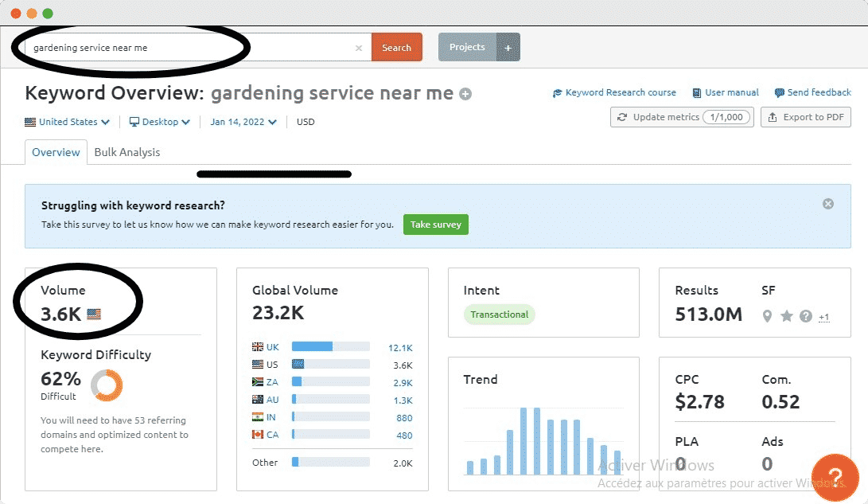The image size is (868, 504).
Task: Click the UK flag icon in Global Volume
Action: click(258, 346)
